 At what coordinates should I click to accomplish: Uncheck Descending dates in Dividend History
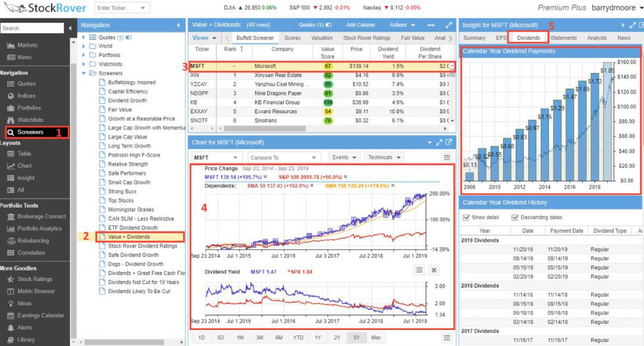coord(516,217)
